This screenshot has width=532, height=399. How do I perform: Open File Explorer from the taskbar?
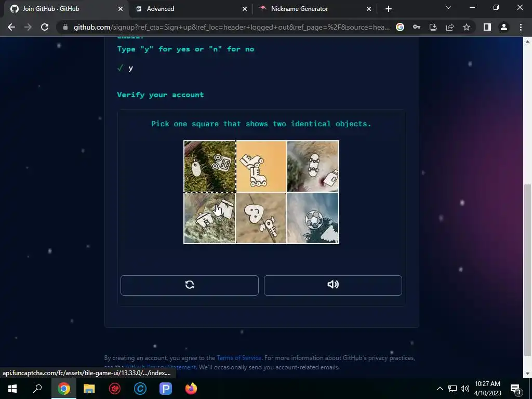[x=89, y=389]
